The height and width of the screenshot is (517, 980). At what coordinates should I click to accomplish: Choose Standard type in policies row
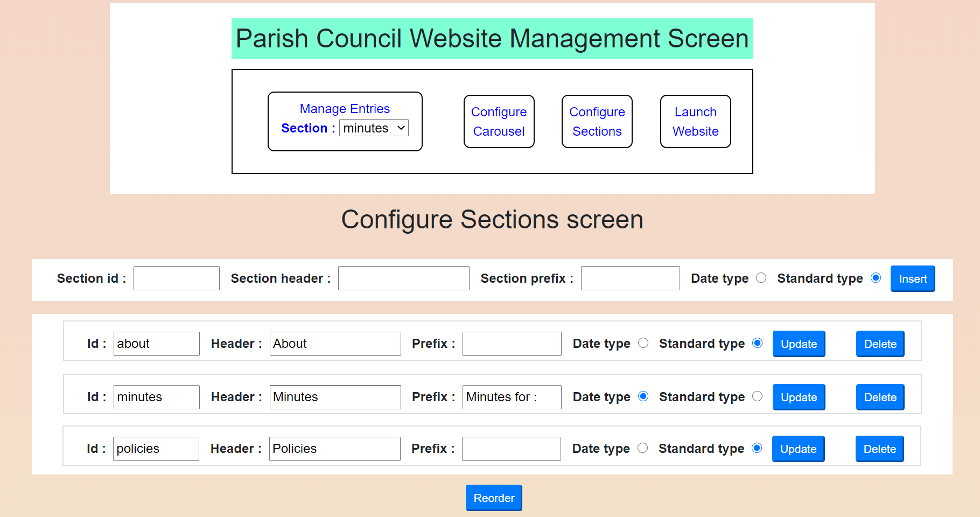tap(757, 448)
